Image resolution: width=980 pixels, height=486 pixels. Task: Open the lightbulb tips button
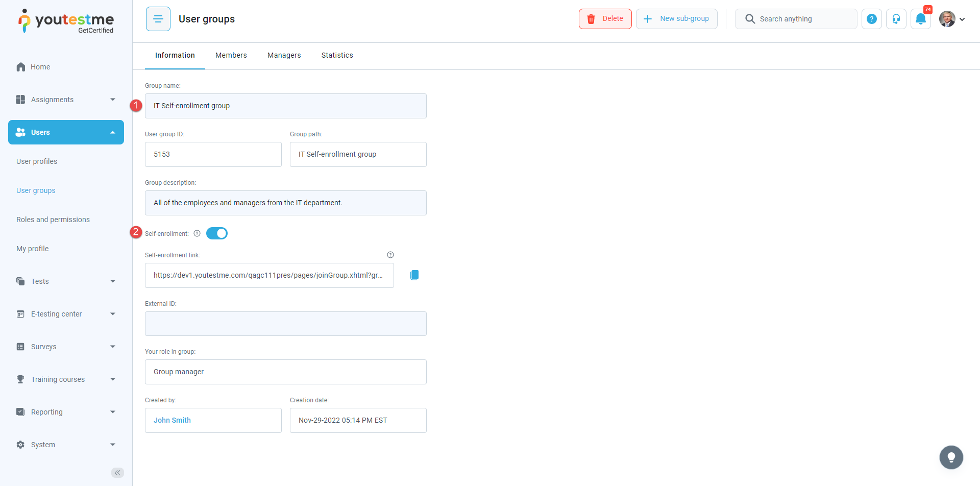pos(951,457)
